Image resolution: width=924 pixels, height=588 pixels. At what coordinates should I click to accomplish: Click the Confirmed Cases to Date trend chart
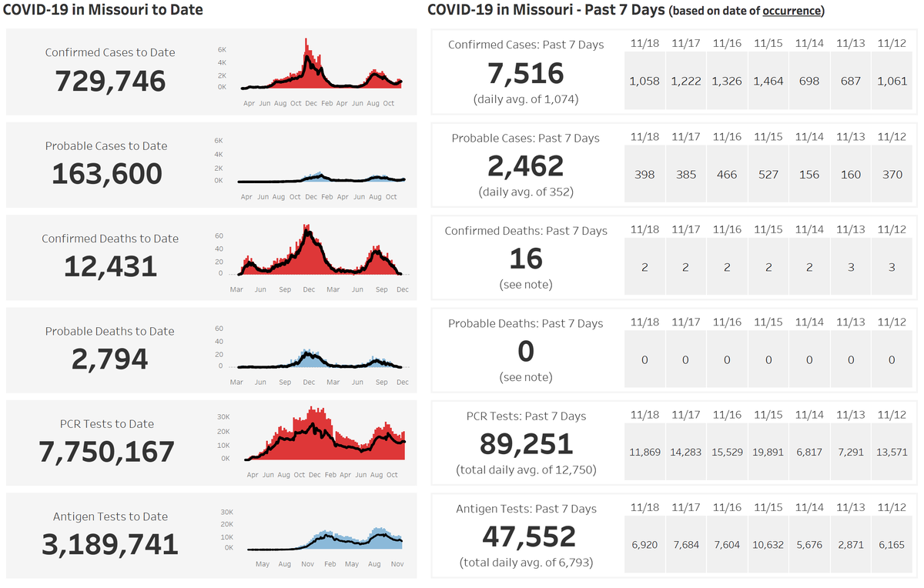tap(322, 69)
